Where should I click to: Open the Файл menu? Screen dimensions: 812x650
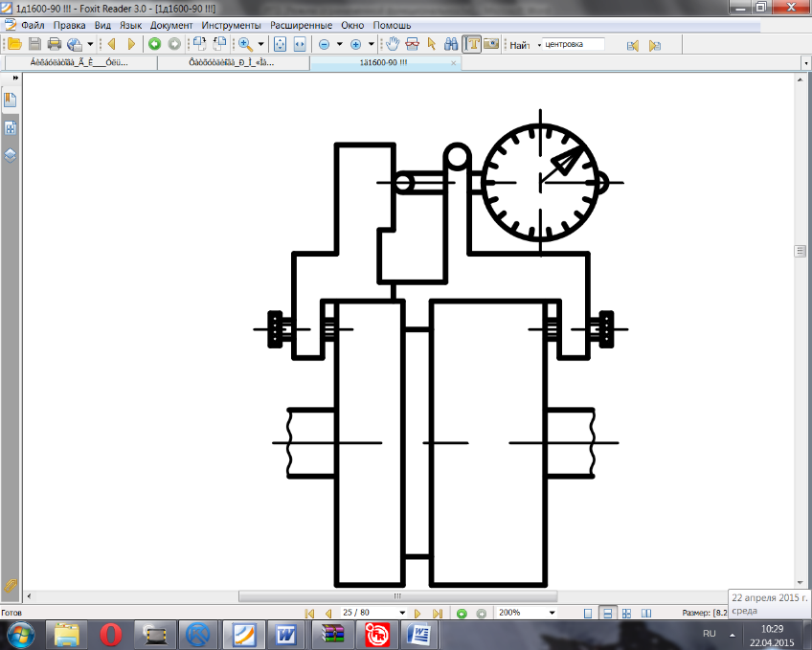[x=33, y=25]
